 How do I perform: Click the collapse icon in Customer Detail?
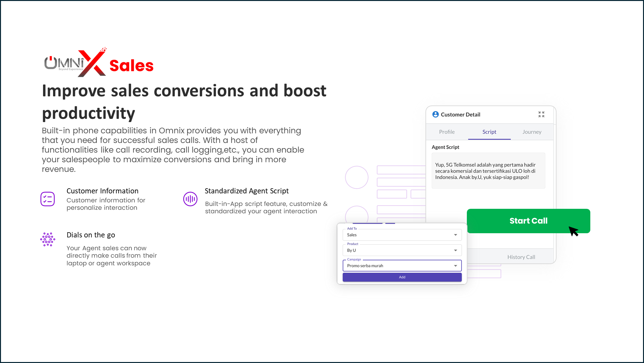(x=541, y=114)
